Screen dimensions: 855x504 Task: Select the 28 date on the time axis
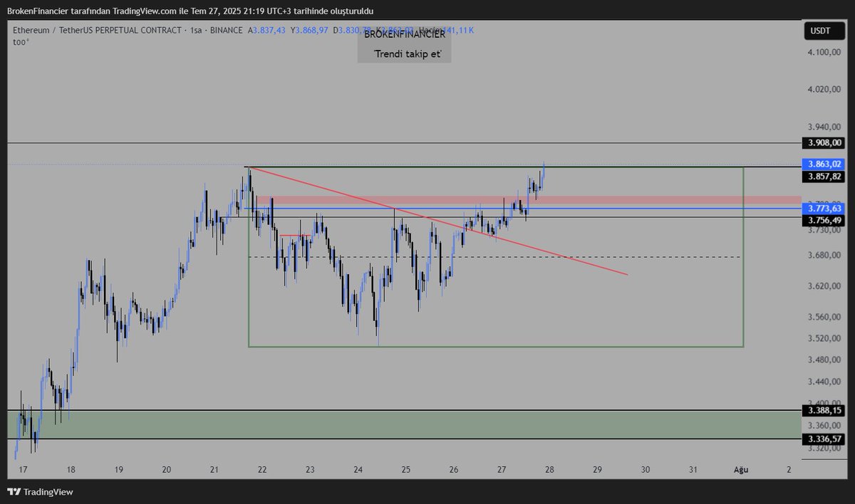tap(549, 470)
